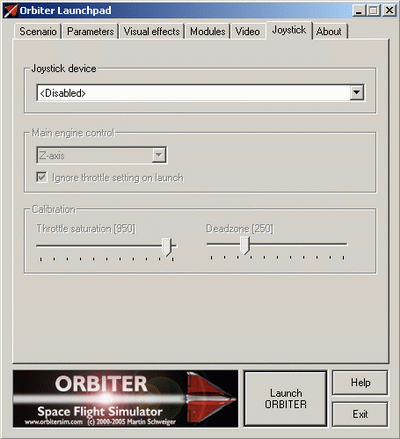
Task: Open Help with the Help button
Action: 360,382
